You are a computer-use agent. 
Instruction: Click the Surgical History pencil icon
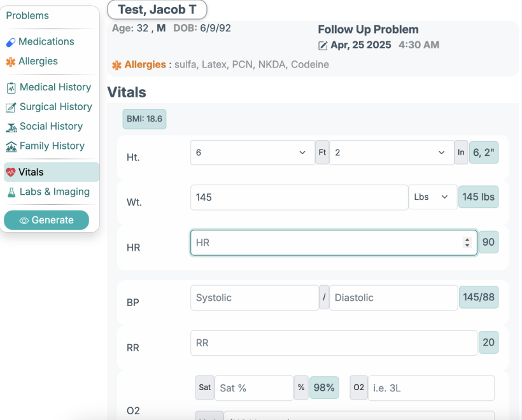[x=11, y=108]
